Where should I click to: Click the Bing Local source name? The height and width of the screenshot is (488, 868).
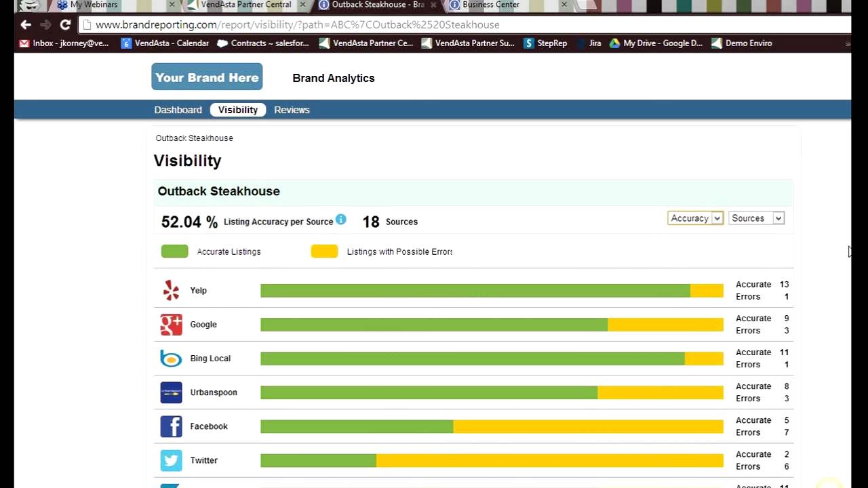[210, 359]
